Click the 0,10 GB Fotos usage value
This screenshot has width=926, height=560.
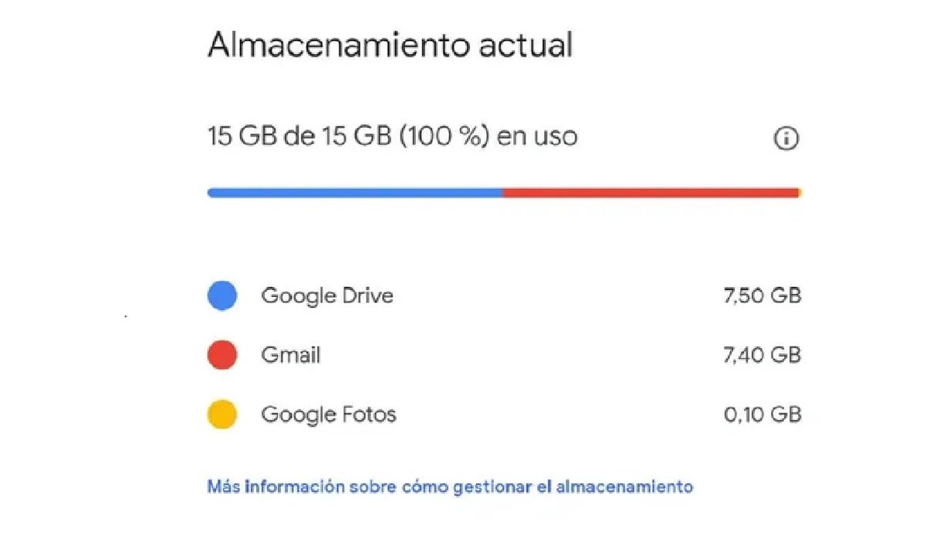pyautogui.click(x=762, y=414)
